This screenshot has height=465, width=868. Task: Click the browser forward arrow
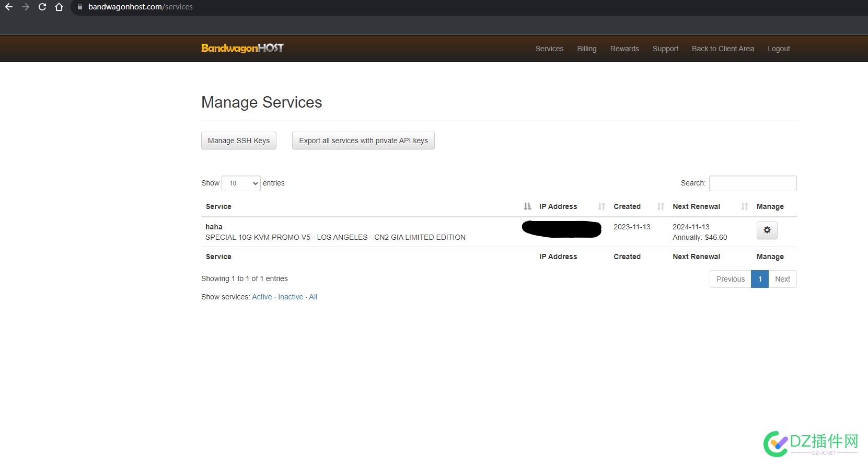[26, 7]
